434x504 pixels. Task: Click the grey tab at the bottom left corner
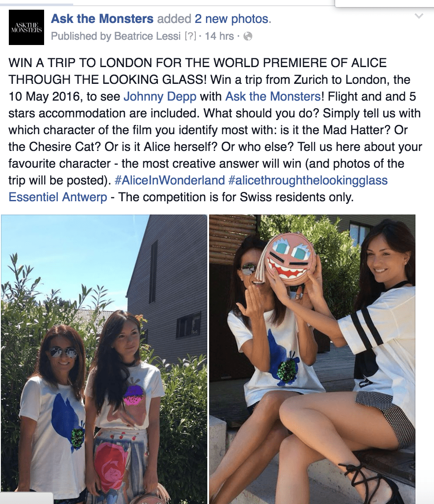pos(26,498)
